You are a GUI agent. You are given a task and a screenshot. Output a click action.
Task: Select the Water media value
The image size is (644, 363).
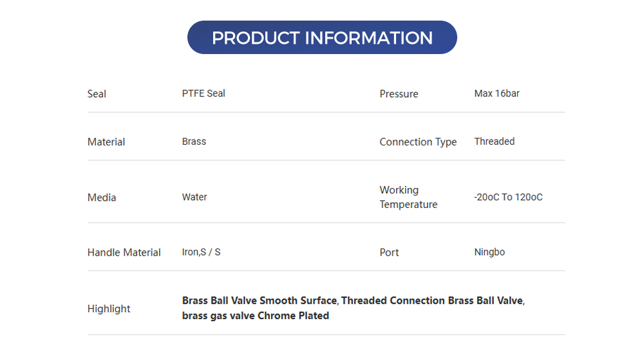click(194, 197)
